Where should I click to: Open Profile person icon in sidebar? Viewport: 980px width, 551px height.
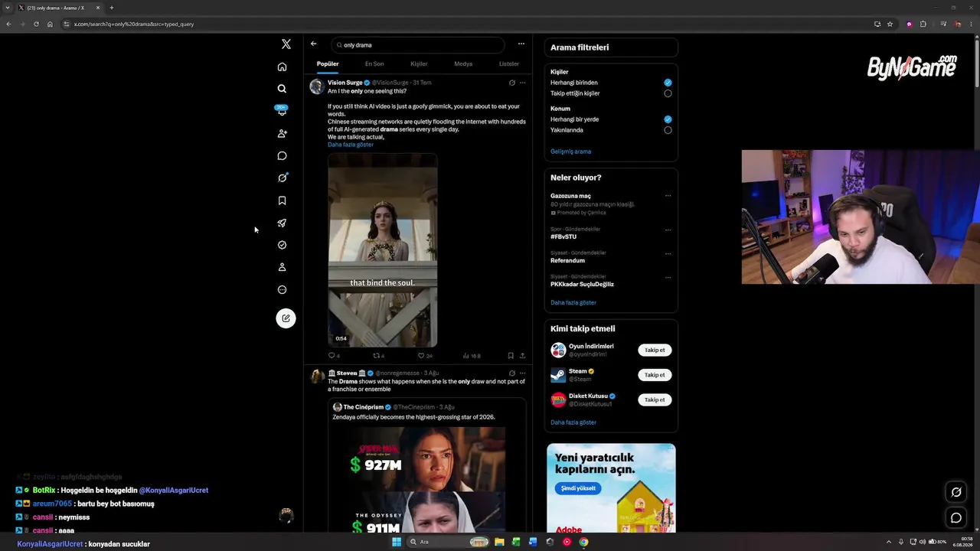[282, 267]
